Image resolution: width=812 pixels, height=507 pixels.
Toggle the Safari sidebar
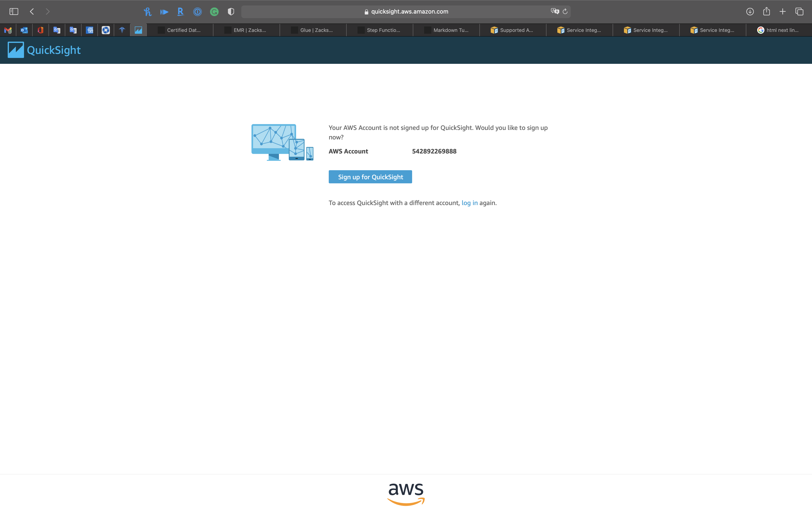point(14,12)
